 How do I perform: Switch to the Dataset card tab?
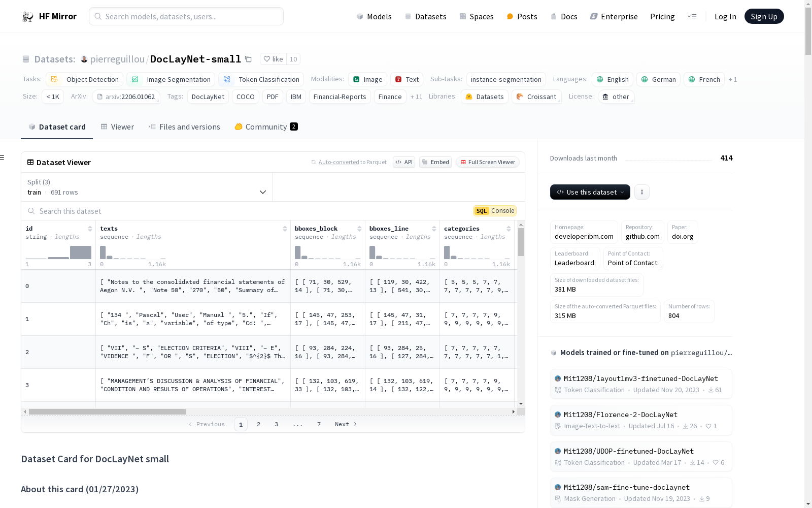57,127
